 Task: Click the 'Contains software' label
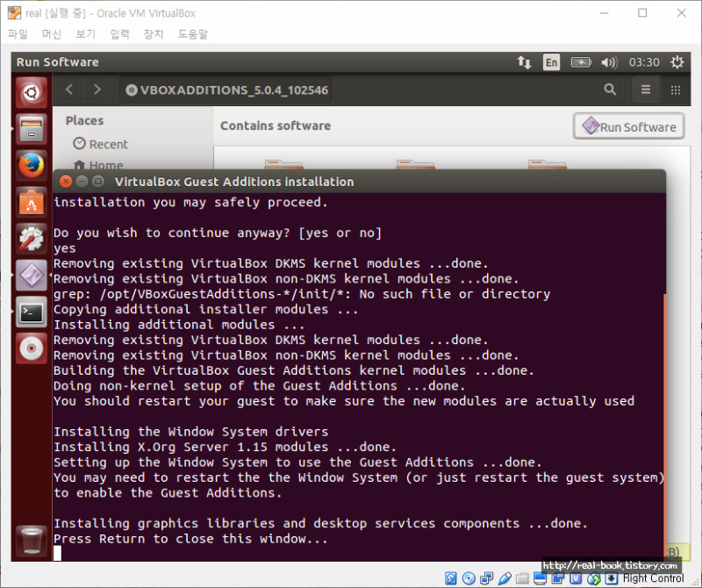point(276,125)
